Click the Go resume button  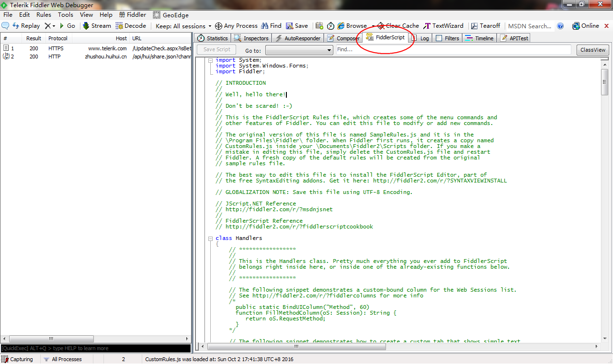68,26
